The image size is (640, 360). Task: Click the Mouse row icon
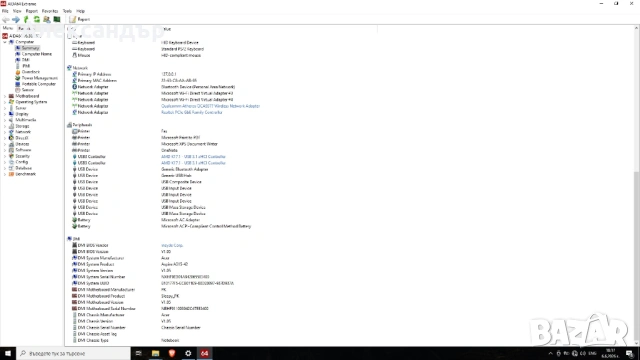pos(75,55)
